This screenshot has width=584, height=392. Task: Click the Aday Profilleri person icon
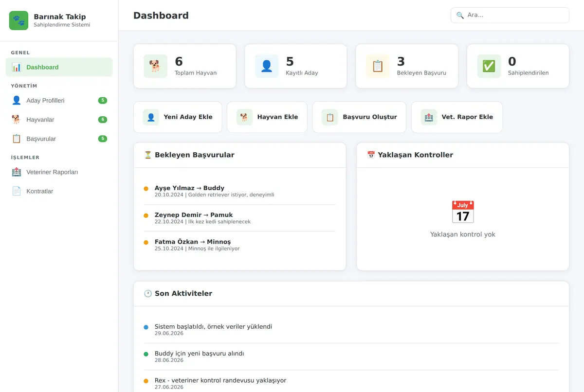click(17, 101)
